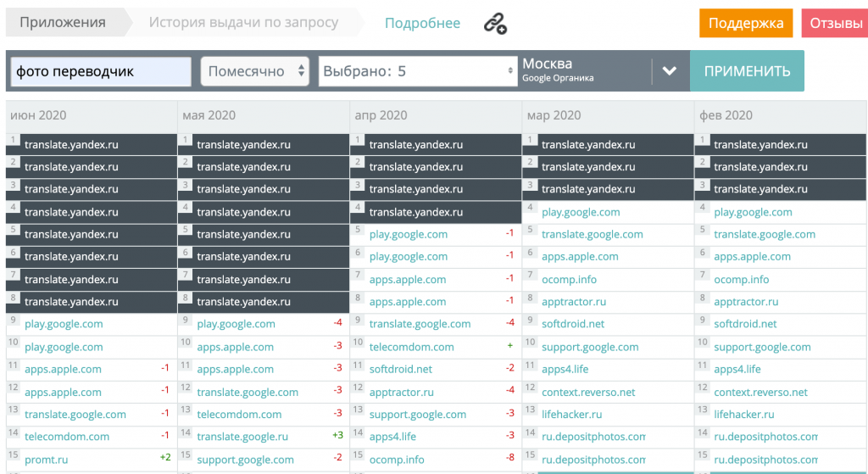
Task: Open promt.ru at position 15 in June
Action: (x=46, y=460)
